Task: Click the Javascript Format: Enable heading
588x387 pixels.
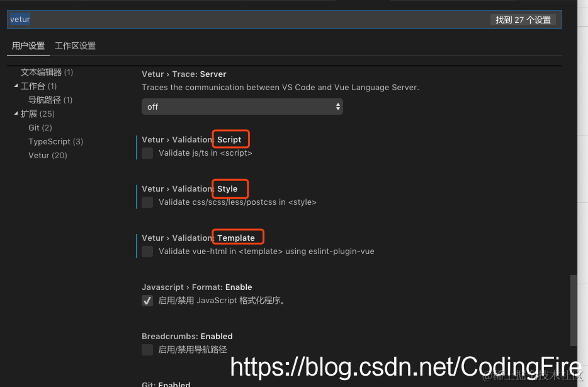Action: 197,287
